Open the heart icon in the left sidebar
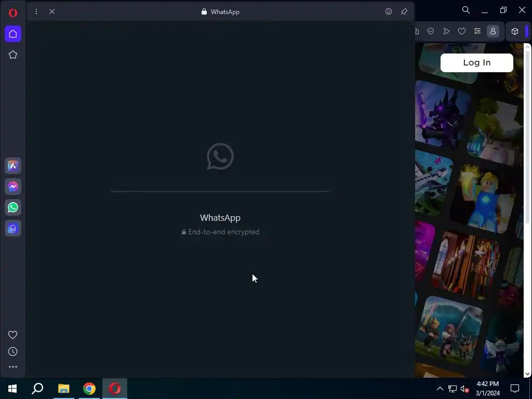532x399 pixels. [13, 335]
